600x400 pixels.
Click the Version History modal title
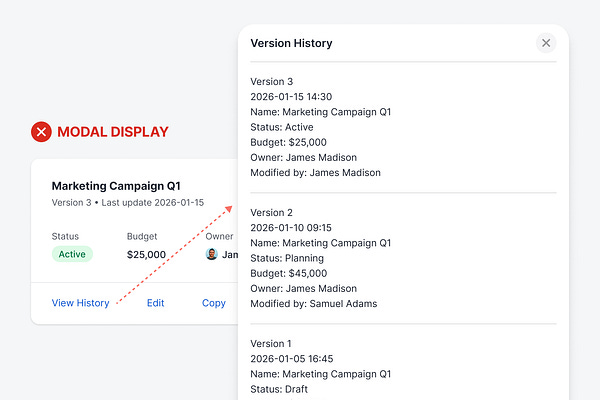tap(291, 43)
